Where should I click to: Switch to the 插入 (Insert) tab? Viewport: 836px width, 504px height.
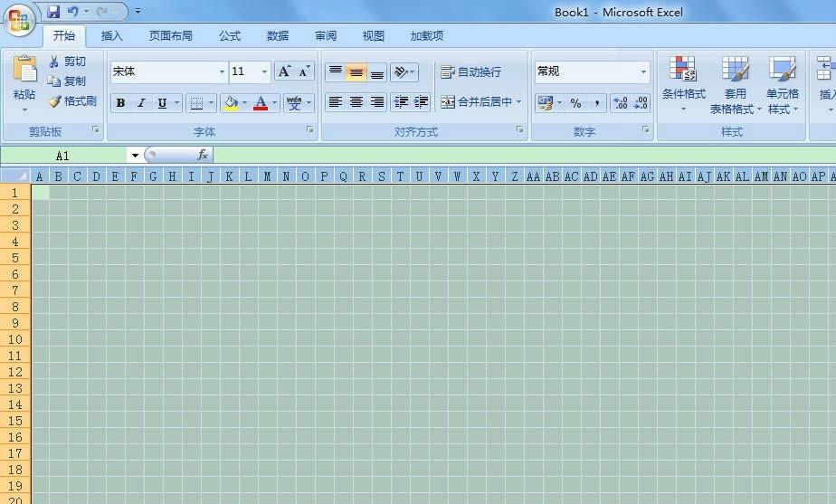tap(112, 36)
